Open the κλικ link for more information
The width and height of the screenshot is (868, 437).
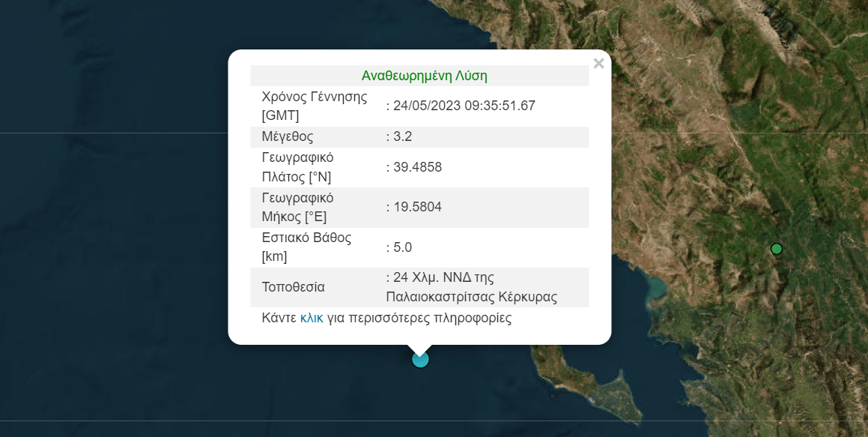click(x=312, y=319)
